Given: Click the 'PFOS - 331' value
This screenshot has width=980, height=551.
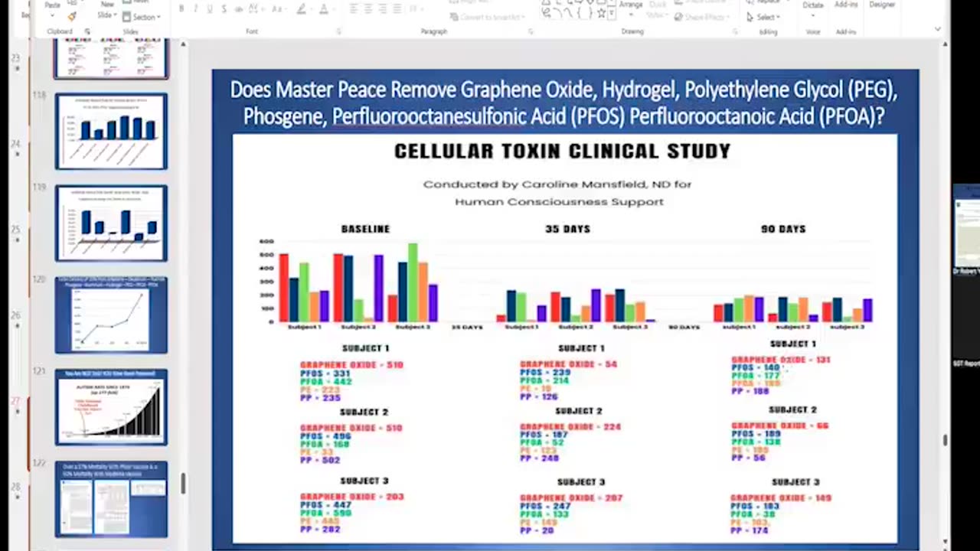Looking at the screenshot, I should tap(325, 373).
